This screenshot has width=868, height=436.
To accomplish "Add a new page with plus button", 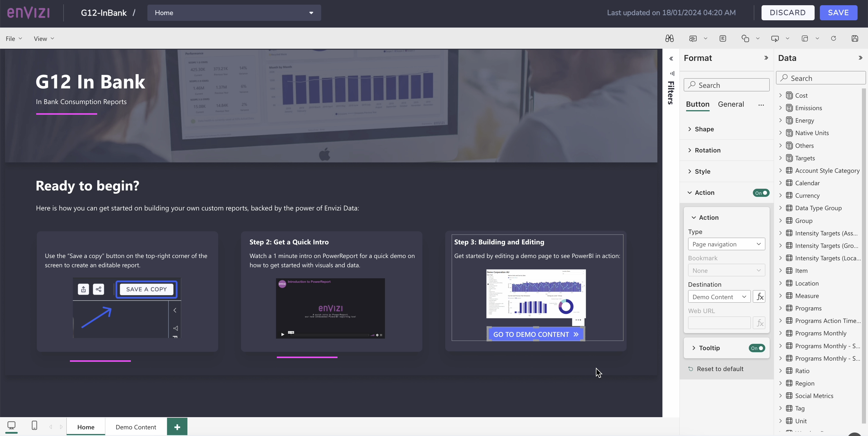I will click(177, 427).
